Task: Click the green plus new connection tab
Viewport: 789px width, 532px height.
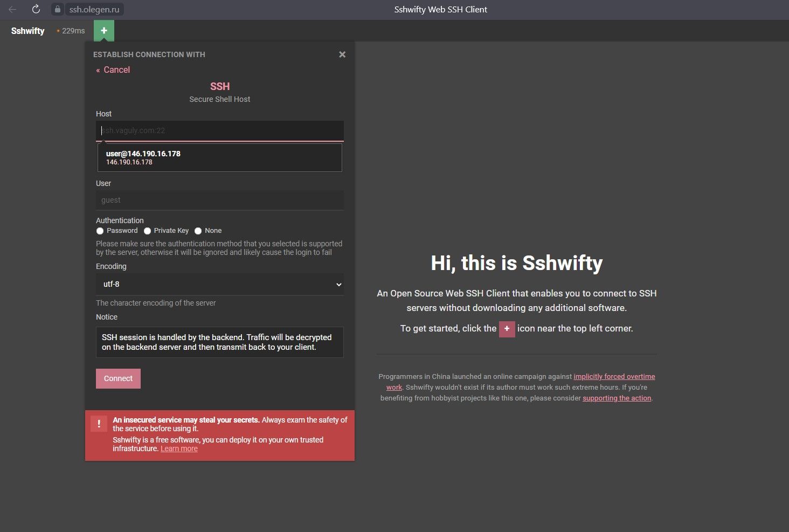Action: pos(104,31)
